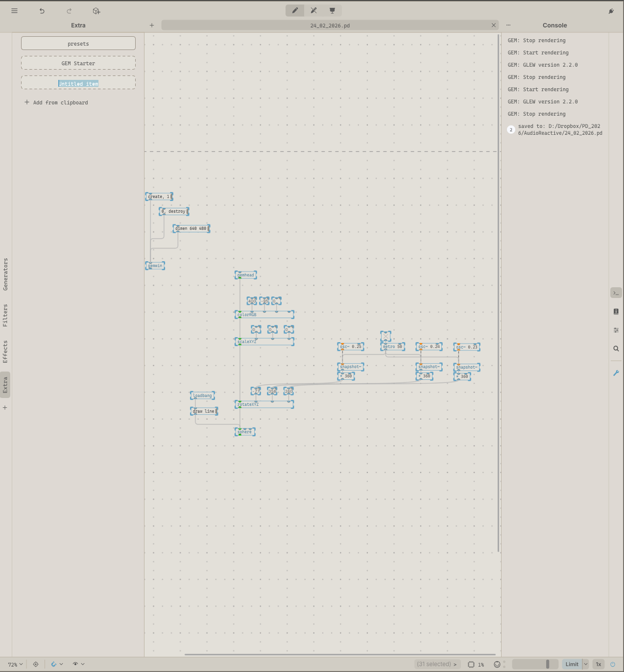Open the main hamburger menu
This screenshot has width=624, height=672.
coord(14,11)
